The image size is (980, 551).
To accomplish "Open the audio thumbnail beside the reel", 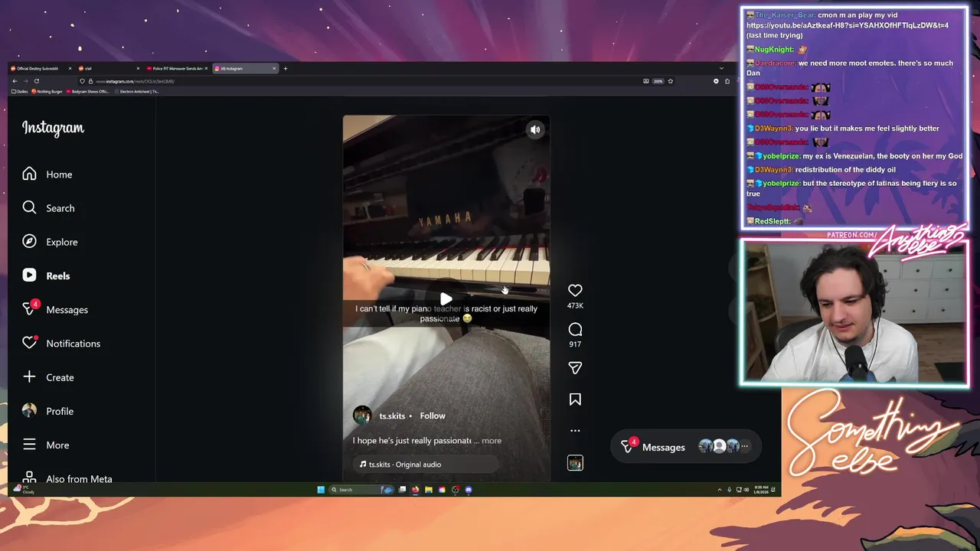I will point(575,463).
